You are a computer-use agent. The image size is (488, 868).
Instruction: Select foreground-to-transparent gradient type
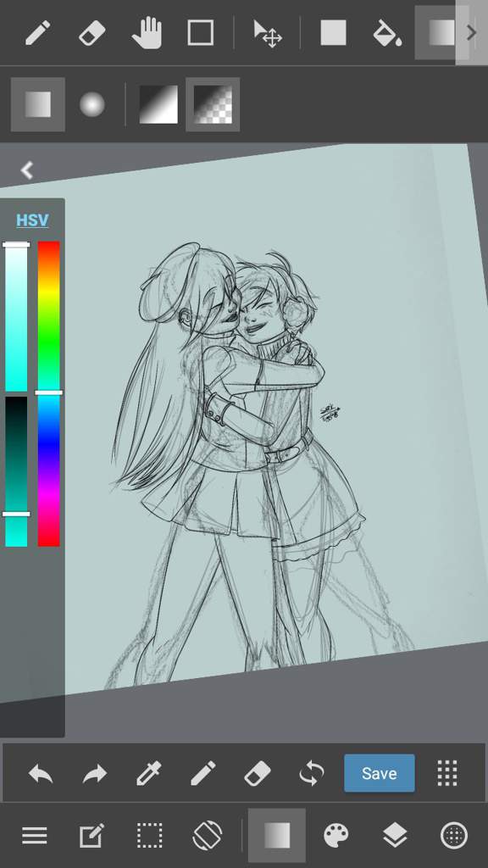click(213, 104)
